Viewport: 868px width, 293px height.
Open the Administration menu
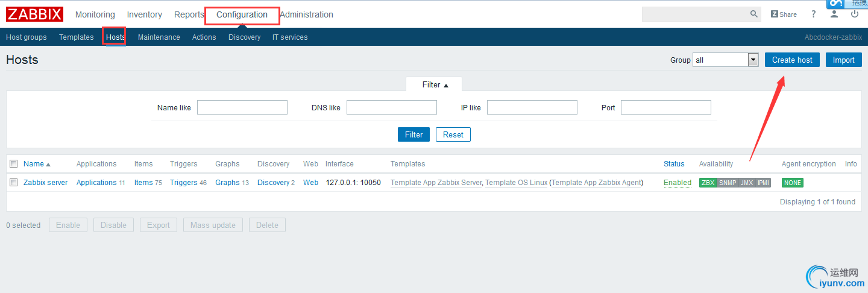(306, 14)
